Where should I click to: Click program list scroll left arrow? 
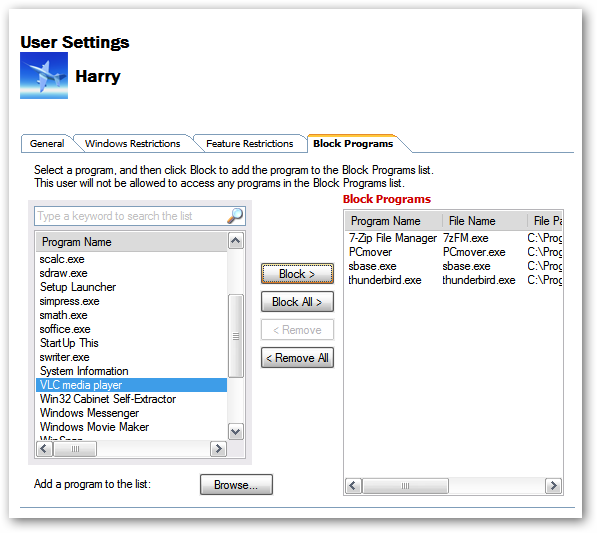point(44,448)
